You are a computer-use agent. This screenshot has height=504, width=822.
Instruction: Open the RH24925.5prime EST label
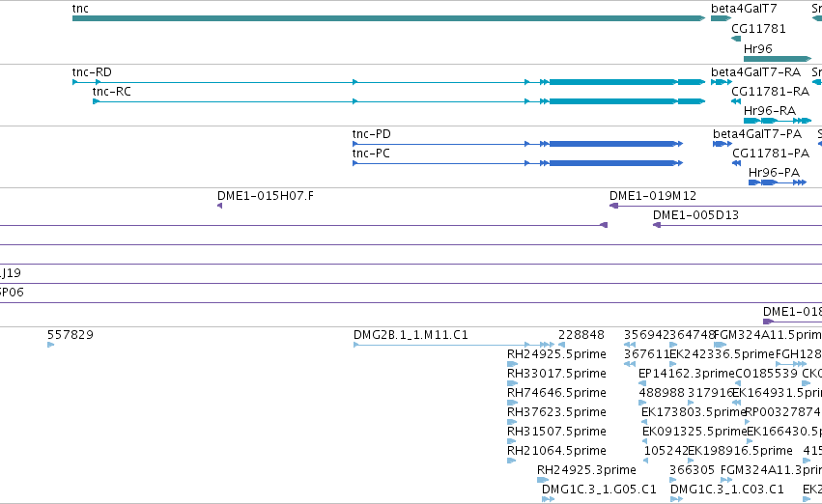556,353
